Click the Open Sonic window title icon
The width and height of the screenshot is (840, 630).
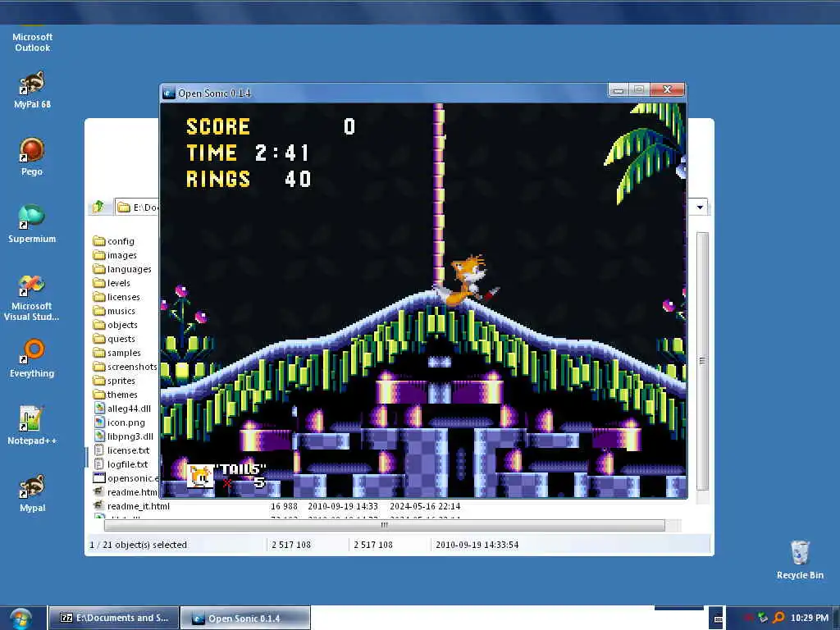[x=169, y=93]
